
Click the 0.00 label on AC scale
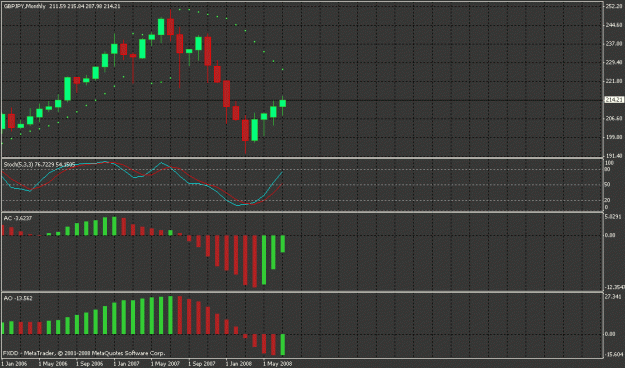coord(610,235)
